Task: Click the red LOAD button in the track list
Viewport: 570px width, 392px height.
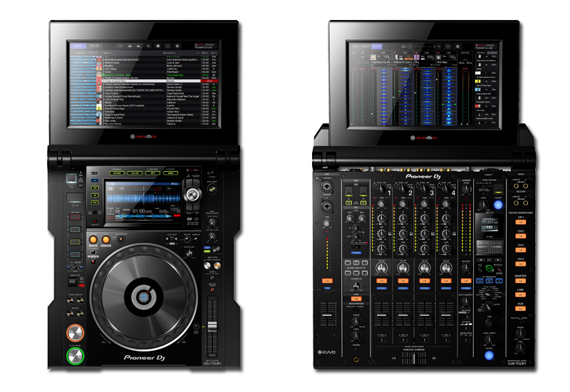Action: point(209,81)
